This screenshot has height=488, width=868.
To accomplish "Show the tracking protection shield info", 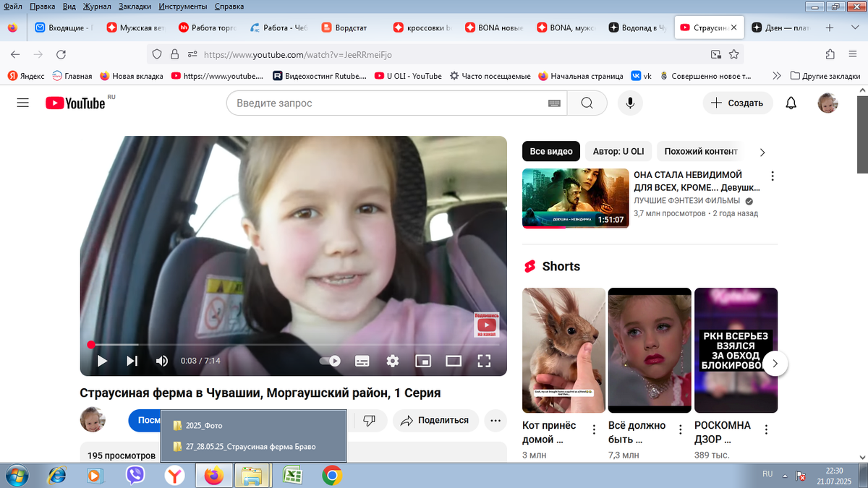I will coord(158,54).
